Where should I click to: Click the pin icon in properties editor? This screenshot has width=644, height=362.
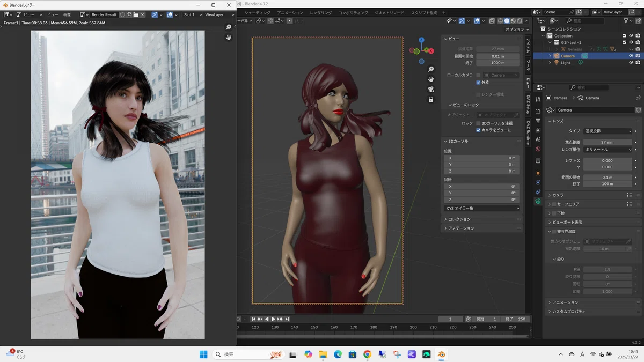(x=638, y=98)
